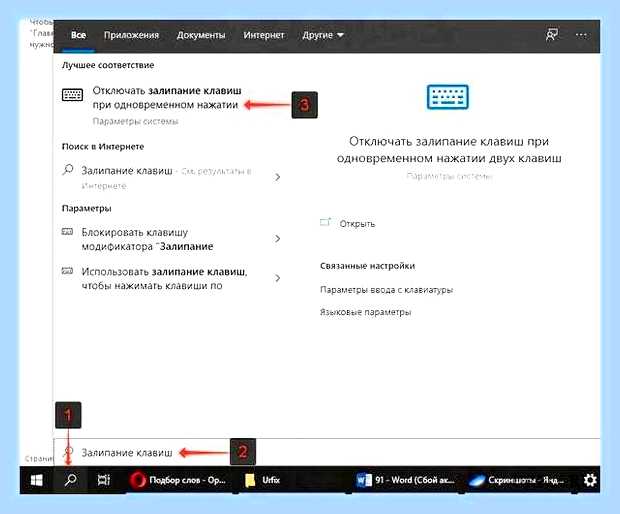Click large blue keyboard icon in preview pane
Image resolution: width=620 pixels, height=514 pixels.
(x=448, y=97)
